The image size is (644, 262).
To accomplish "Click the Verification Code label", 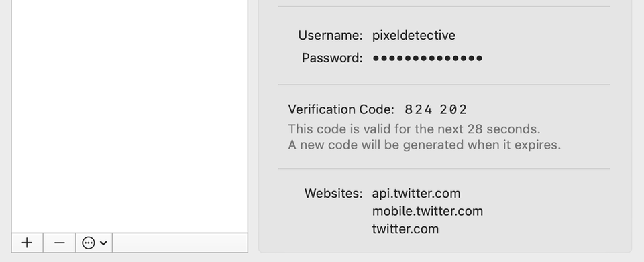I will coord(341,109).
